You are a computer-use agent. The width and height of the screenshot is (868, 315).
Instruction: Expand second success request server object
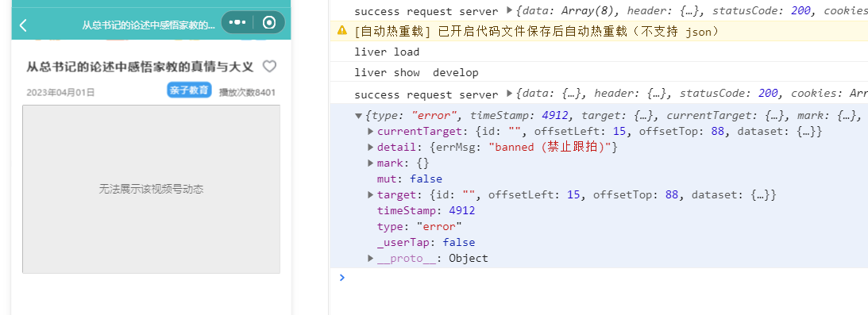(510, 94)
